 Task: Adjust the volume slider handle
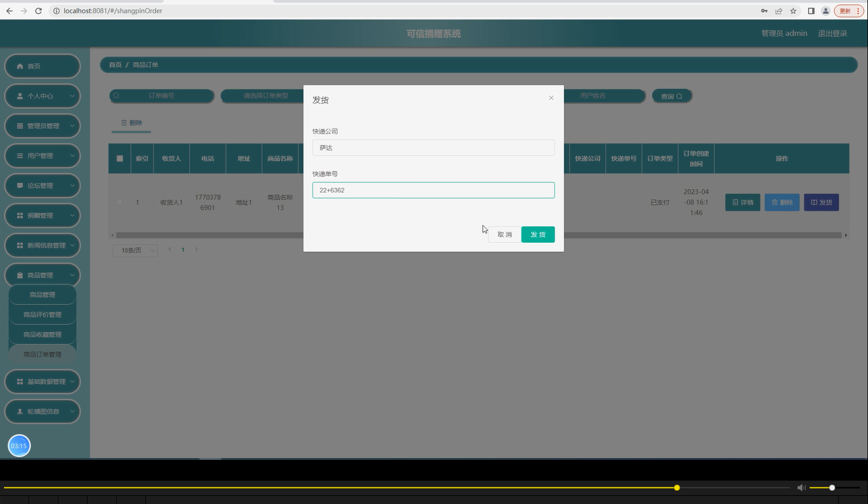point(832,488)
